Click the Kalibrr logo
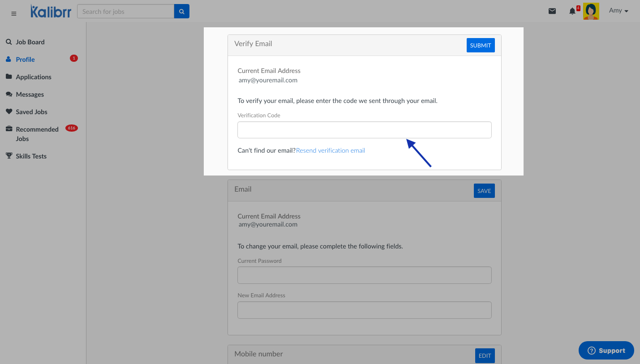Viewport: 640px width, 364px height. coord(51,12)
